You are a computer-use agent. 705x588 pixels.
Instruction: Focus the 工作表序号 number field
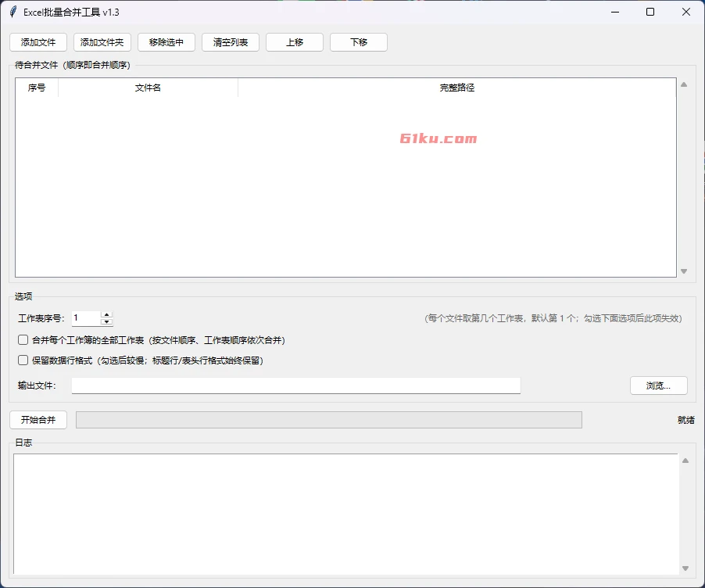pyautogui.click(x=86, y=318)
